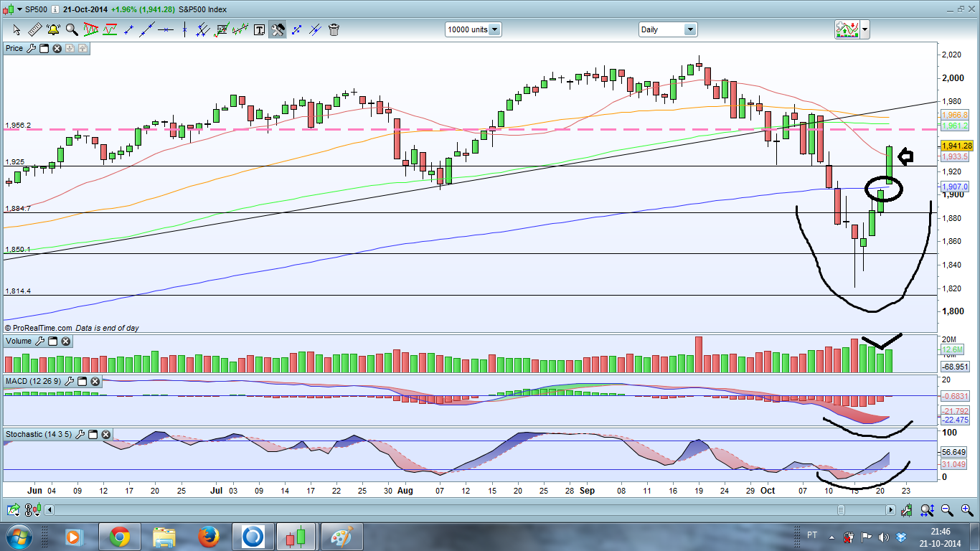Select the horizontal line drawing tool
Screen dimensions: 980x551
click(166, 29)
